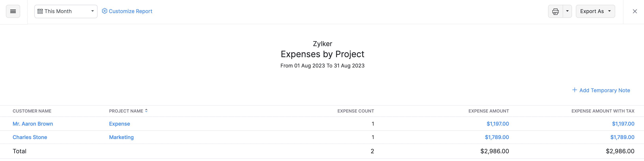The image size is (644, 161).
Task: Open the Export As dropdown
Action: 595,11
